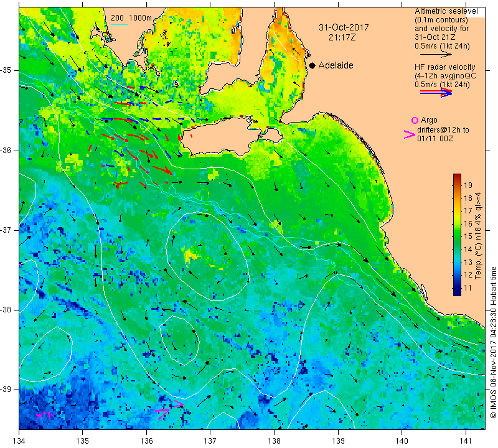498x448 pixels.
Task: Click the longitude label 141
Action: (466, 441)
